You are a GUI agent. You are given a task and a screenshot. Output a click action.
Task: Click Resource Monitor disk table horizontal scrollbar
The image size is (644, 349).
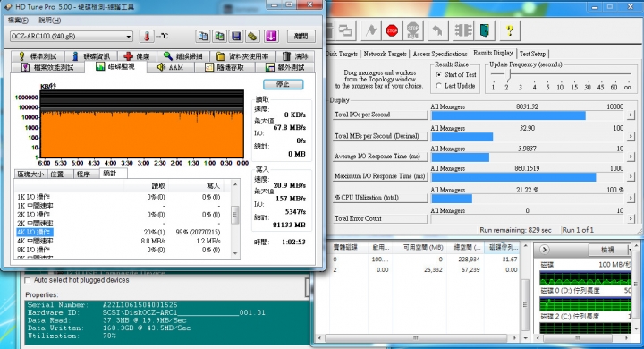[416, 338]
